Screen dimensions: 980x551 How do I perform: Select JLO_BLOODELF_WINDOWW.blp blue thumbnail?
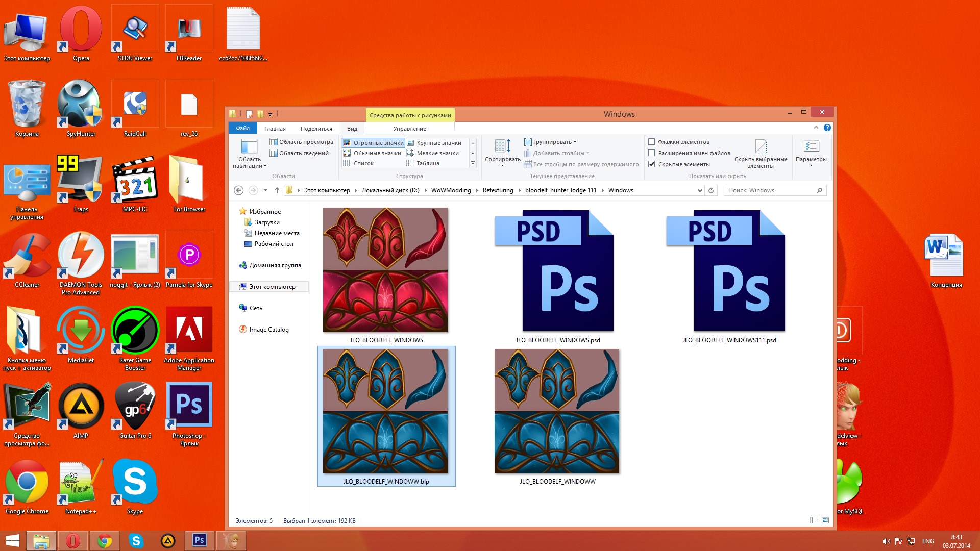385,411
